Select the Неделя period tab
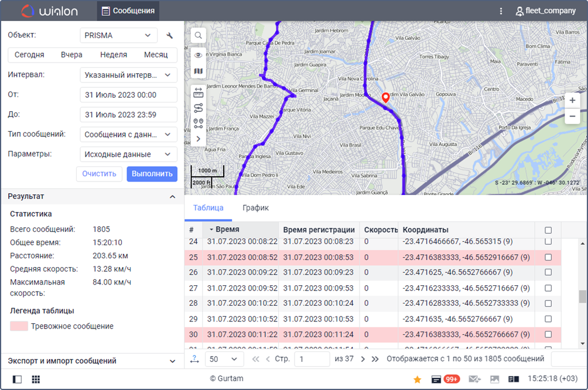588x390 pixels. pos(113,54)
